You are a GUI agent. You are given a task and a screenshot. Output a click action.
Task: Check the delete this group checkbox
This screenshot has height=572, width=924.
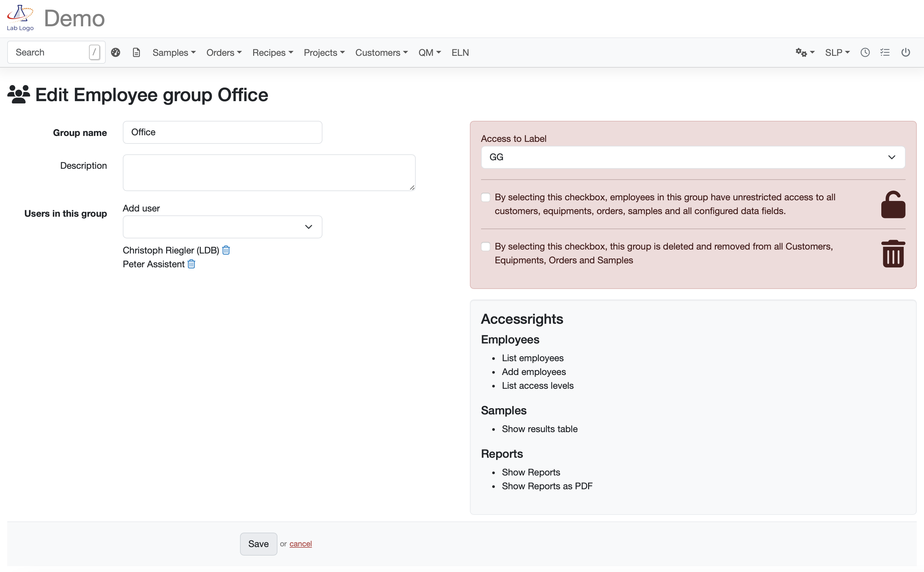click(x=485, y=247)
